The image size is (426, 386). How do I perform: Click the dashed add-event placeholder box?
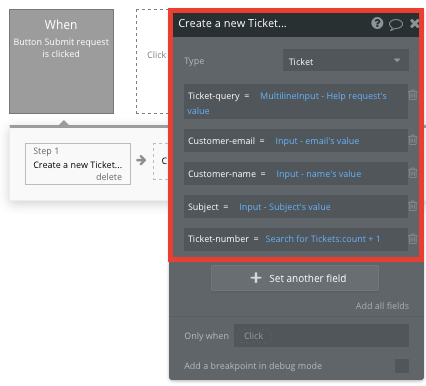coord(153,61)
